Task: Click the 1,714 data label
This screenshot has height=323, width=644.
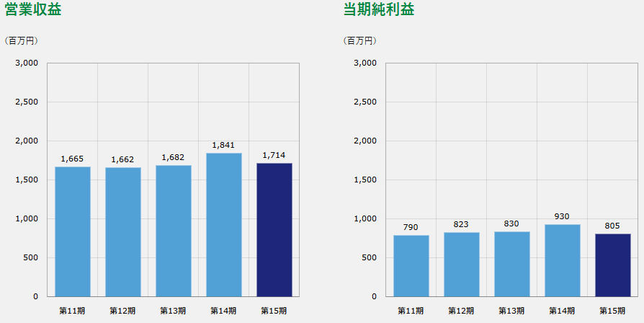Action: 274,155
